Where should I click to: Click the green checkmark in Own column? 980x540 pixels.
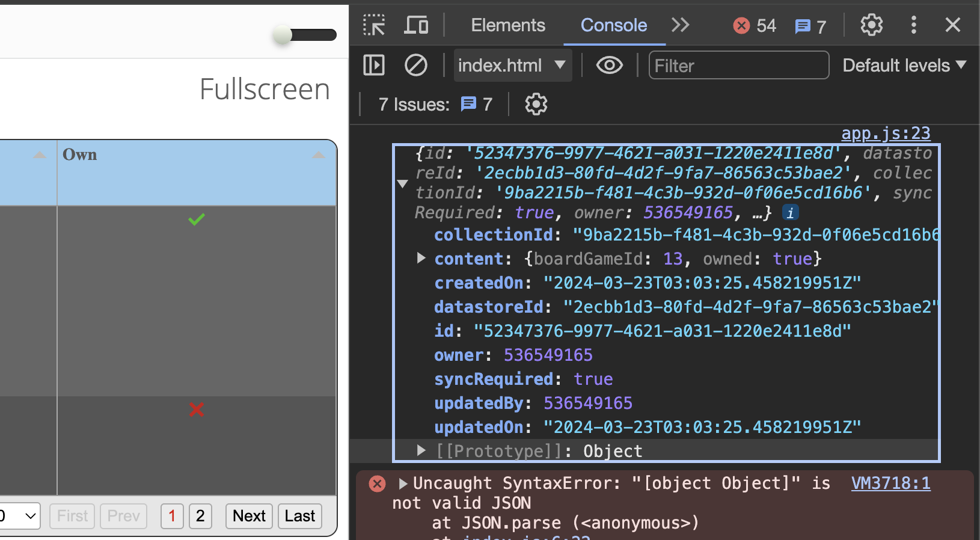point(197,219)
